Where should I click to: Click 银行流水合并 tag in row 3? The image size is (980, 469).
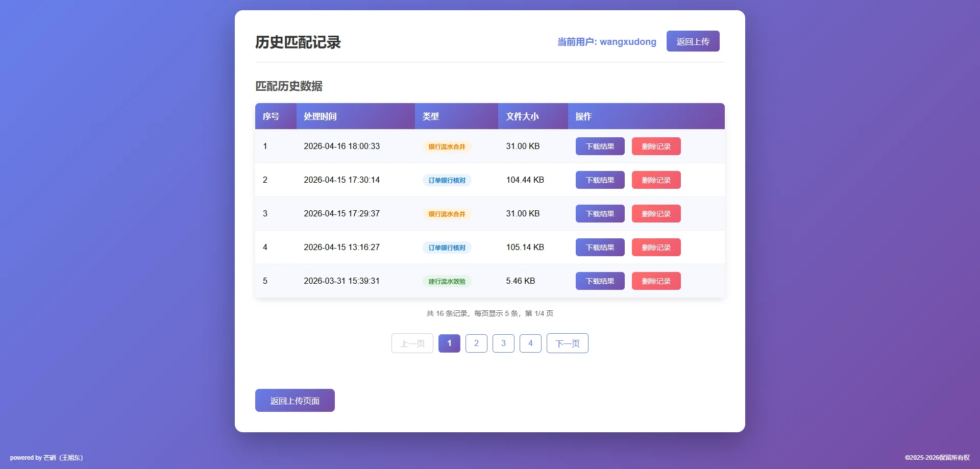tap(447, 214)
